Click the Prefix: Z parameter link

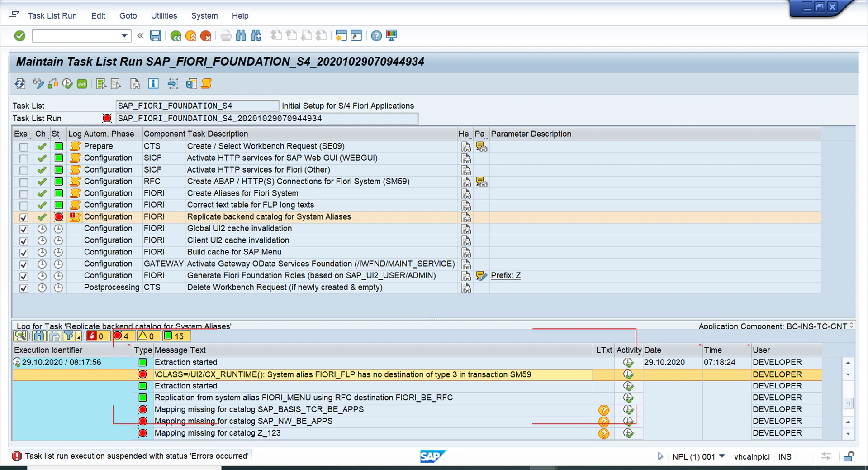[506, 275]
